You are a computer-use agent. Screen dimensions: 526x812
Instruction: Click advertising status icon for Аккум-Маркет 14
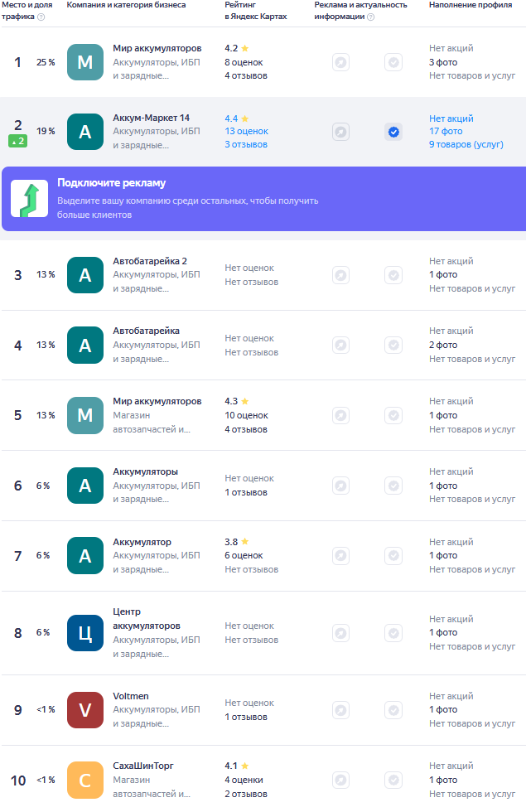[340, 132]
